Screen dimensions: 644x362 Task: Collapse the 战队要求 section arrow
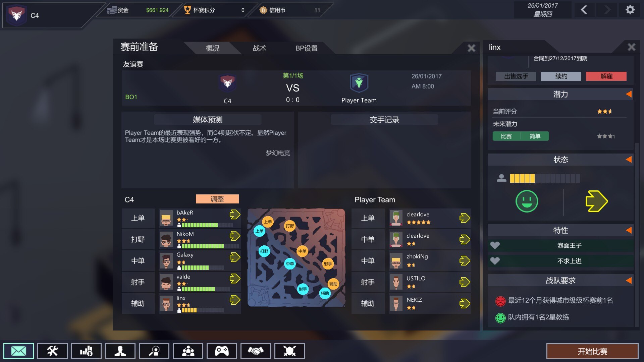(x=629, y=281)
